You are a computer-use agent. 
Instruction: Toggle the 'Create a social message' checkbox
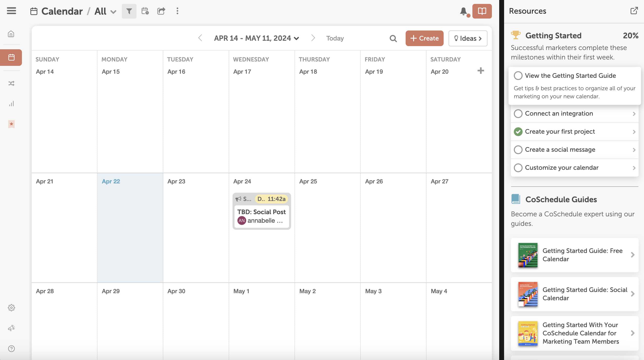point(518,149)
